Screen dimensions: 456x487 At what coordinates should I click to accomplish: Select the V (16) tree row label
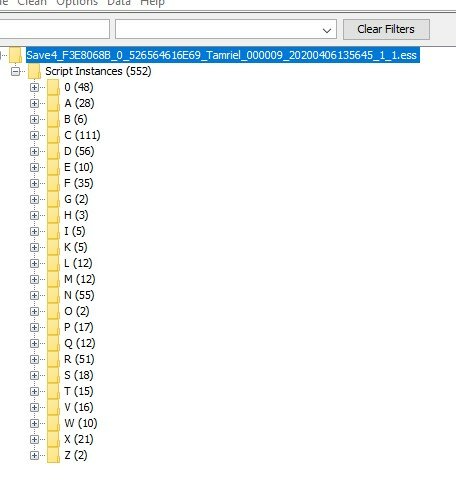pos(79,407)
